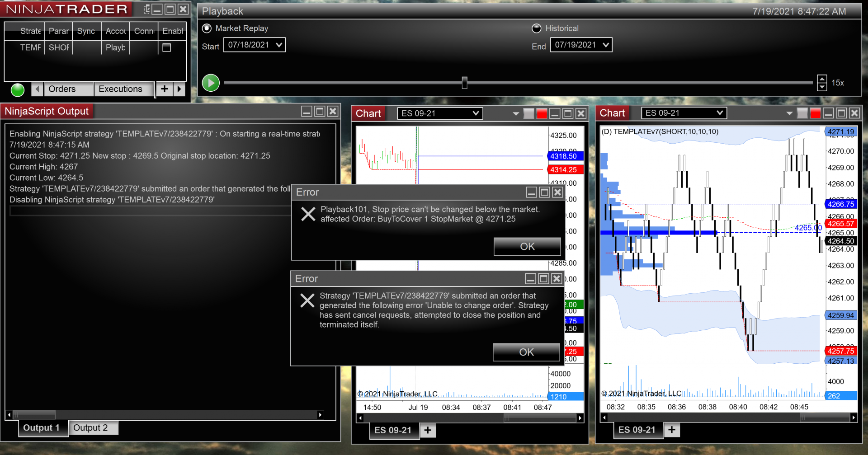Switch to the Executions tab
868x455 pixels.
tap(124, 89)
